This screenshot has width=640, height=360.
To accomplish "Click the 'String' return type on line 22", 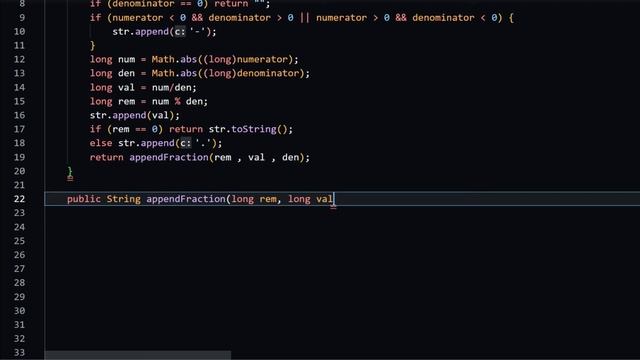I will [123, 199].
